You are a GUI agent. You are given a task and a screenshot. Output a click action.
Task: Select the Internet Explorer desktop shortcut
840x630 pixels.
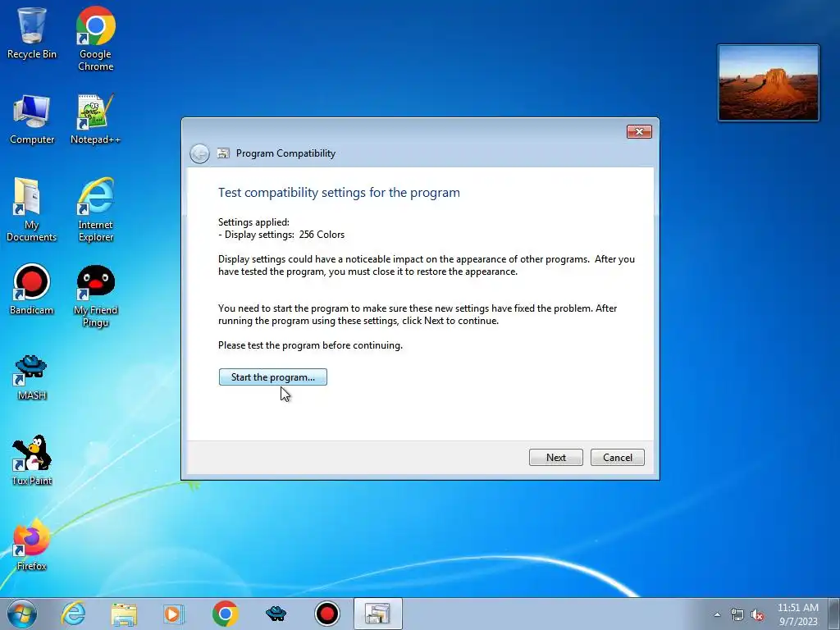[95, 210]
